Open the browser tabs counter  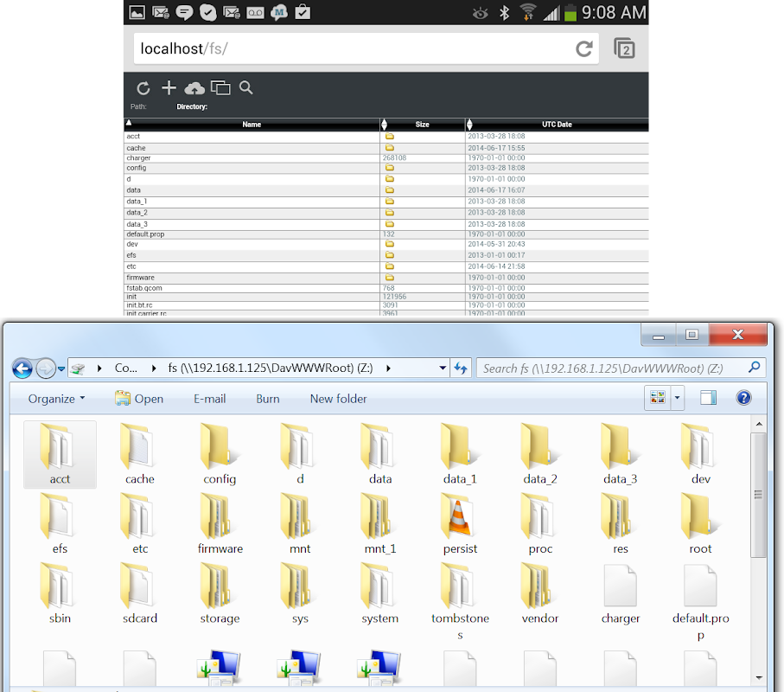[x=623, y=48]
